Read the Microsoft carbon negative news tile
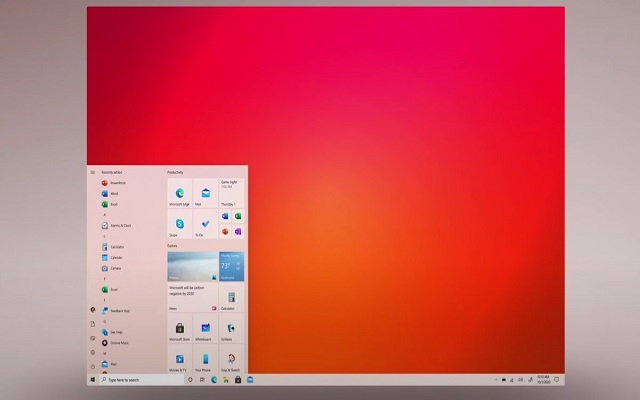 coord(192,297)
